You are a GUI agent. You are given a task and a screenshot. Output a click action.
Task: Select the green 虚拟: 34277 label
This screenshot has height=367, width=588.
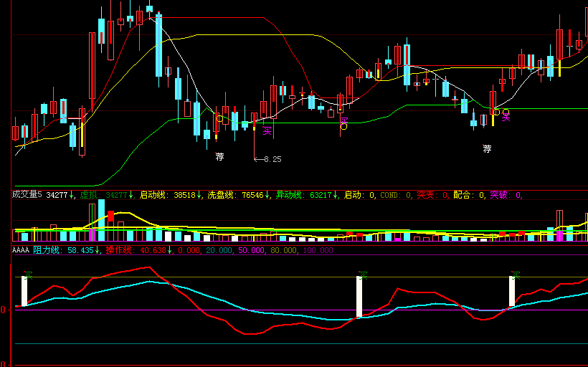(107, 195)
